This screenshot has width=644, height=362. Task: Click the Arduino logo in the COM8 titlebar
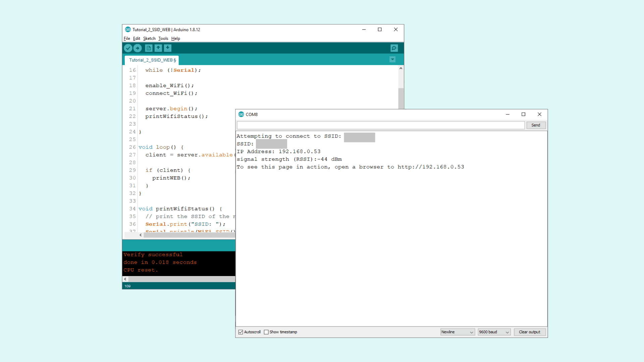tap(241, 114)
